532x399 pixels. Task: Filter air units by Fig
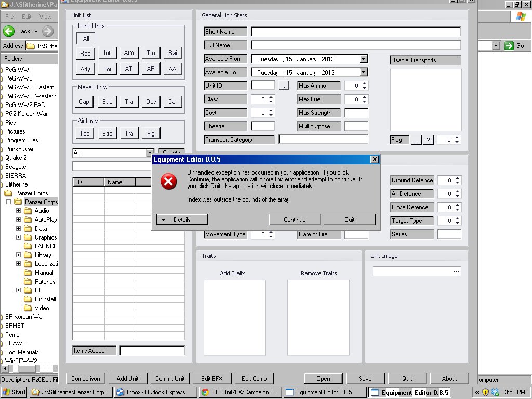pos(151,134)
